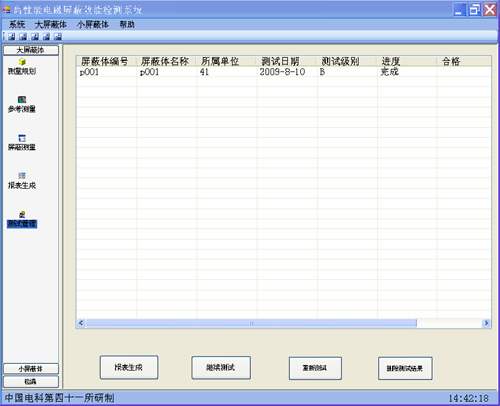Open the 帮助 menu
Screen dimensions: 500x406
[x=127, y=24]
